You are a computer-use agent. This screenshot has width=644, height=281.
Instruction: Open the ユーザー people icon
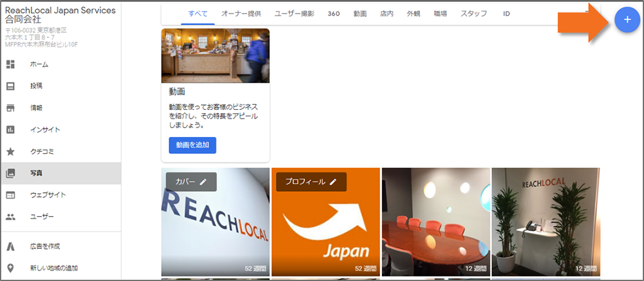click(x=11, y=217)
